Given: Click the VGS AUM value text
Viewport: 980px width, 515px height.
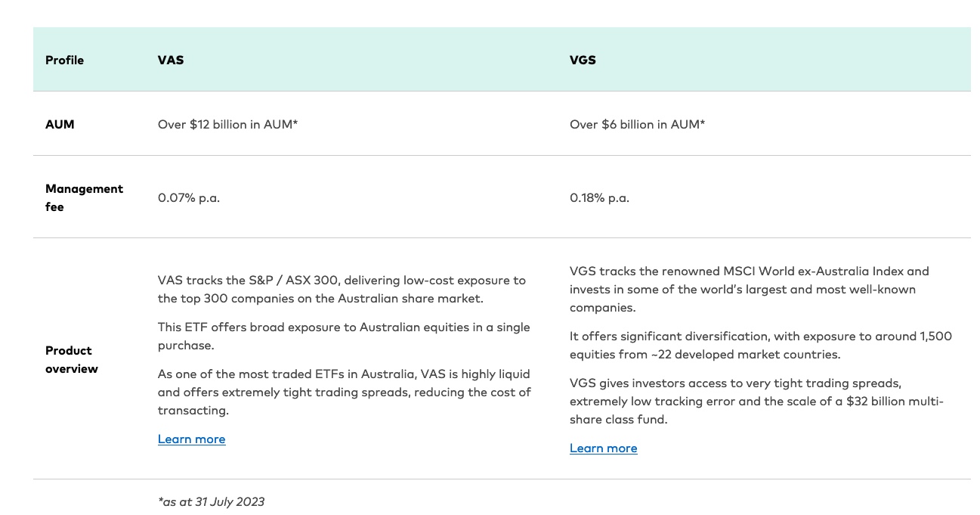Looking at the screenshot, I should coord(637,124).
